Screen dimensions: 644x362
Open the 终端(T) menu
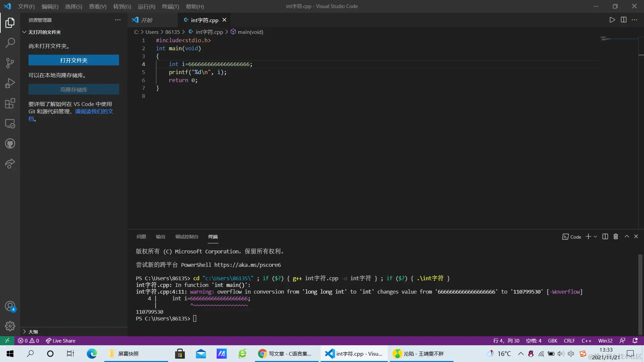(170, 6)
